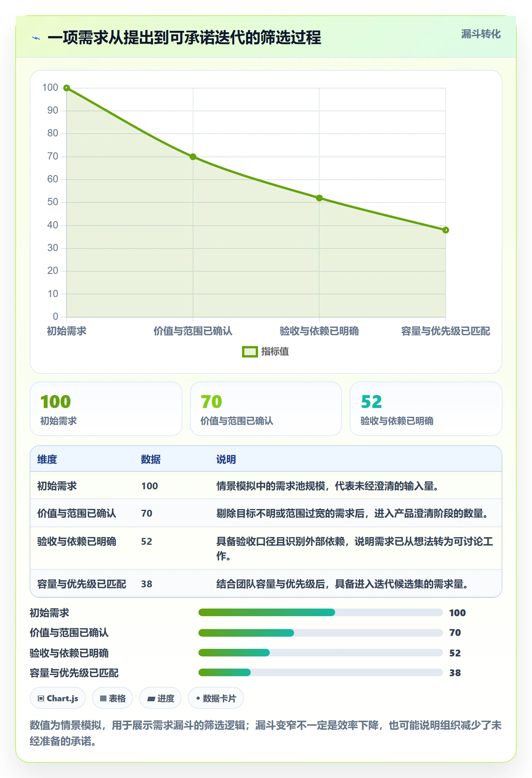Select the chart data point at 70
Screen dimensions: 532x778
point(193,157)
